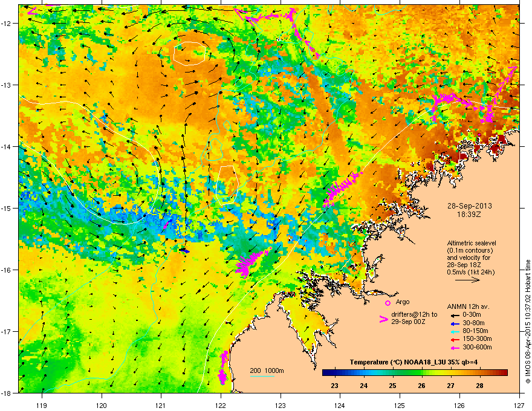The width and height of the screenshot is (532, 411).
Task: Click the colorbar tick label '25'
Action: click(x=392, y=386)
